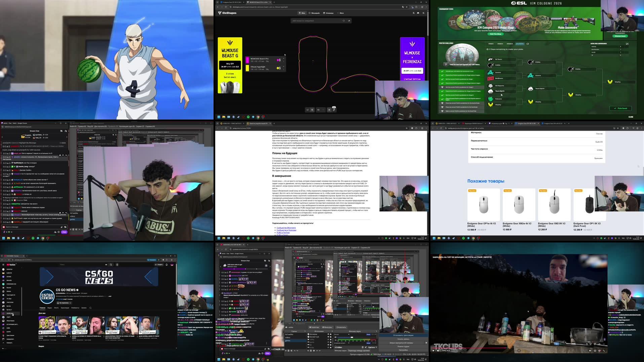Click 'PUBG в ТикТок' link on PUBG page
The height and width of the screenshot is (362, 644).
pos(283,232)
